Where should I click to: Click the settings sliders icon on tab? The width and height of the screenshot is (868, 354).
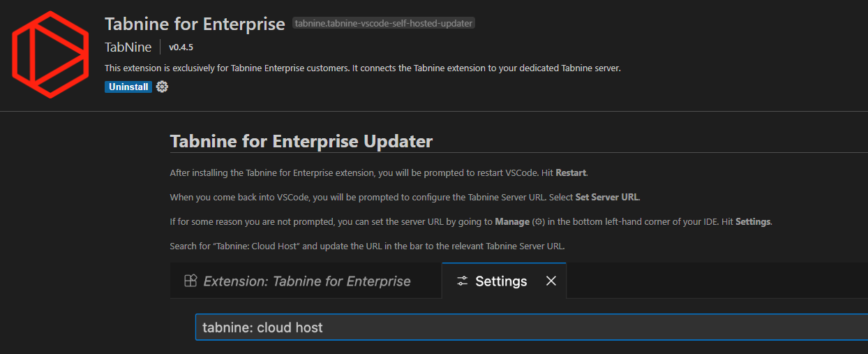(462, 281)
